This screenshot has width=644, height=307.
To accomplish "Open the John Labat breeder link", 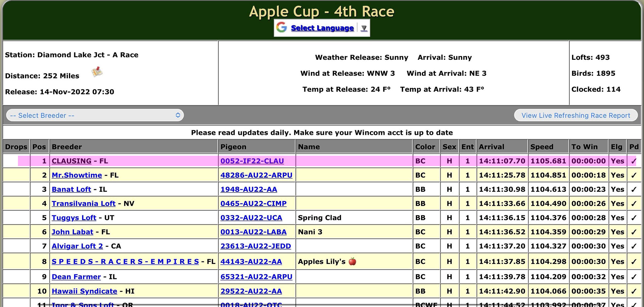I will [x=72, y=232].
